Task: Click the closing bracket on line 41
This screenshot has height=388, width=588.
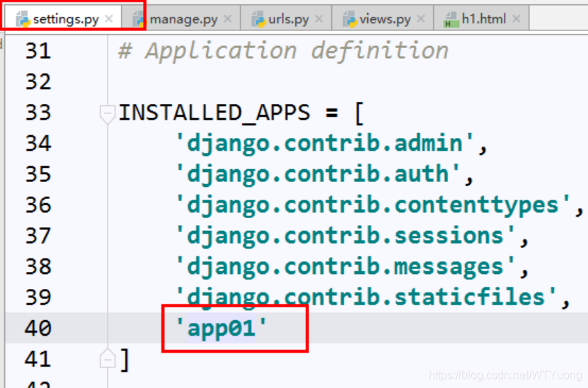Action: click(x=125, y=360)
